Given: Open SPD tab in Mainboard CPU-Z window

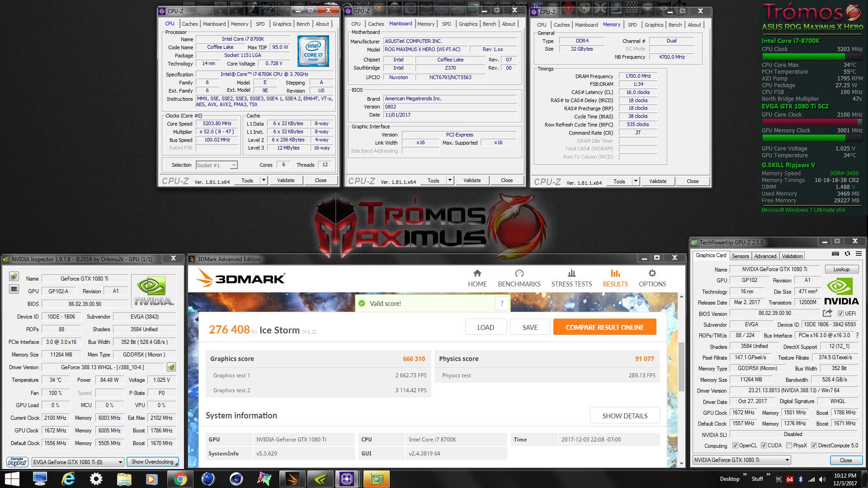Looking at the screenshot, I should click(x=447, y=24).
